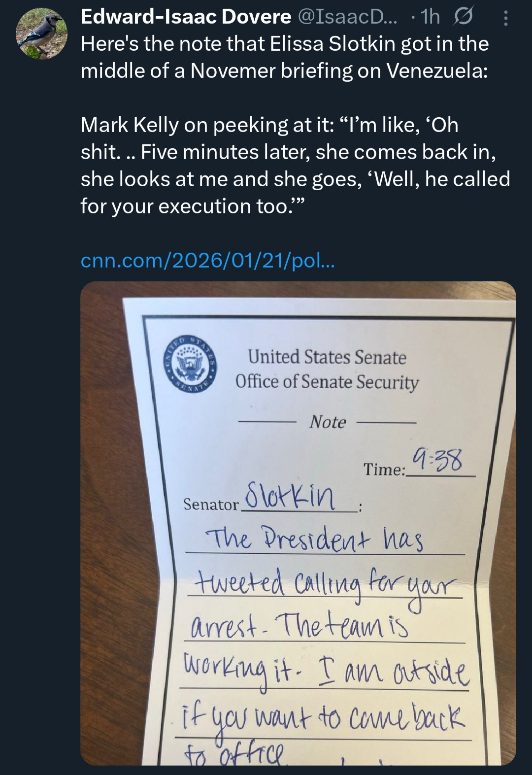Click the handwritten time 9:38
The width and height of the screenshot is (532, 775).
point(437,460)
